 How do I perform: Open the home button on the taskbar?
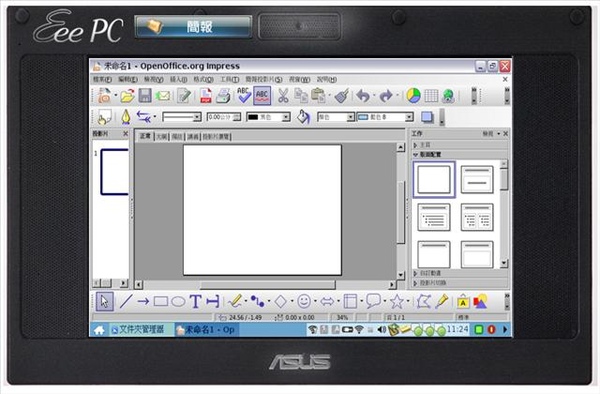tap(99, 330)
